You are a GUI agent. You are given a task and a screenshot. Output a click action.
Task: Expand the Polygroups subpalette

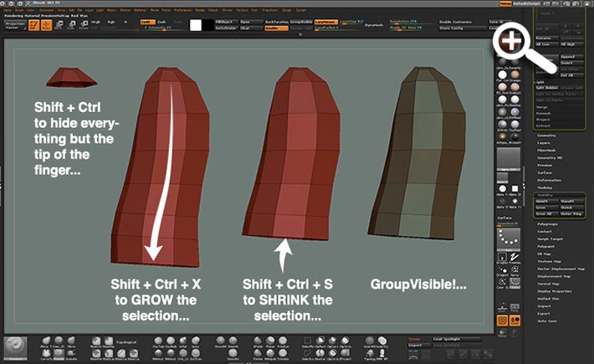point(548,225)
